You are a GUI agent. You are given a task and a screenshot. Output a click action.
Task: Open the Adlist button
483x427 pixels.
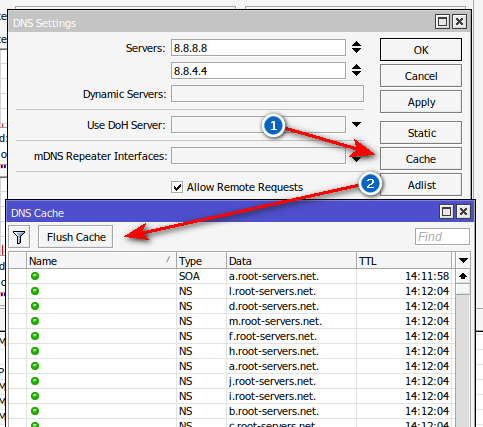tap(421, 185)
